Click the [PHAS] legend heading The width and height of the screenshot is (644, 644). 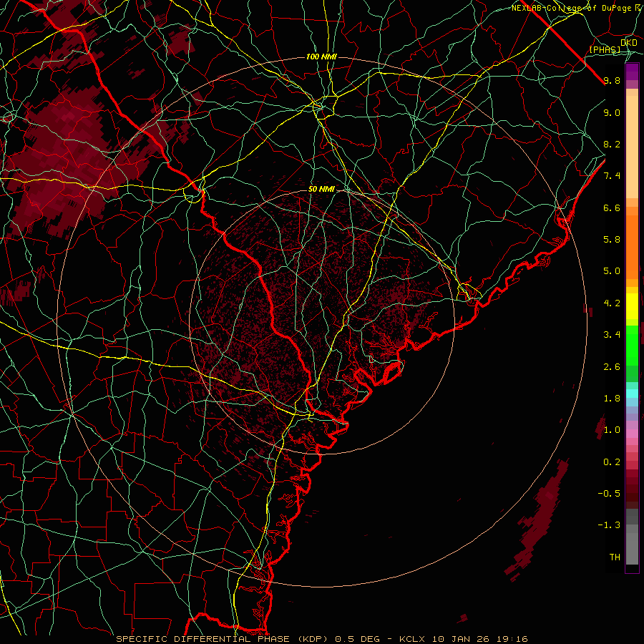pyautogui.click(x=605, y=49)
